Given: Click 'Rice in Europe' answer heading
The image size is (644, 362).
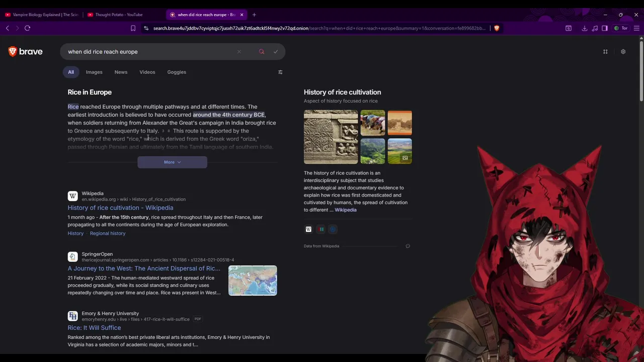Looking at the screenshot, I should (x=90, y=92).
